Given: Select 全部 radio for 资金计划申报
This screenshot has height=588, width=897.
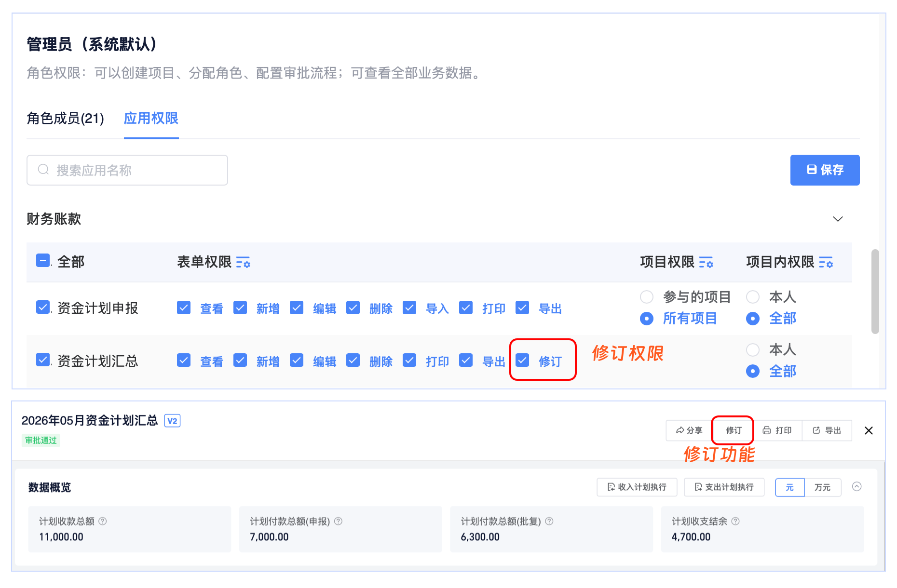Looking at the screenshot, I should (x=753, y=319).
